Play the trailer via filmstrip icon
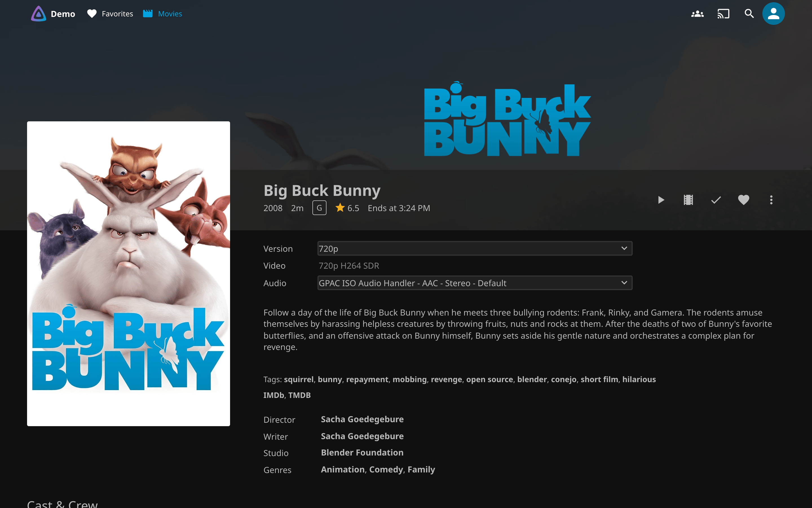This screenshot has width=812, height=508. (x=688, y=200)
